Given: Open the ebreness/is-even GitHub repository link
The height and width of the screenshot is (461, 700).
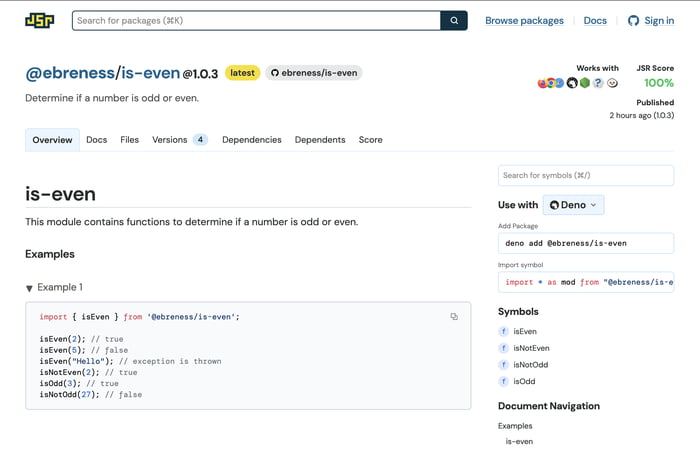Looking at the screenshot, I should click(x=313, y=73).
